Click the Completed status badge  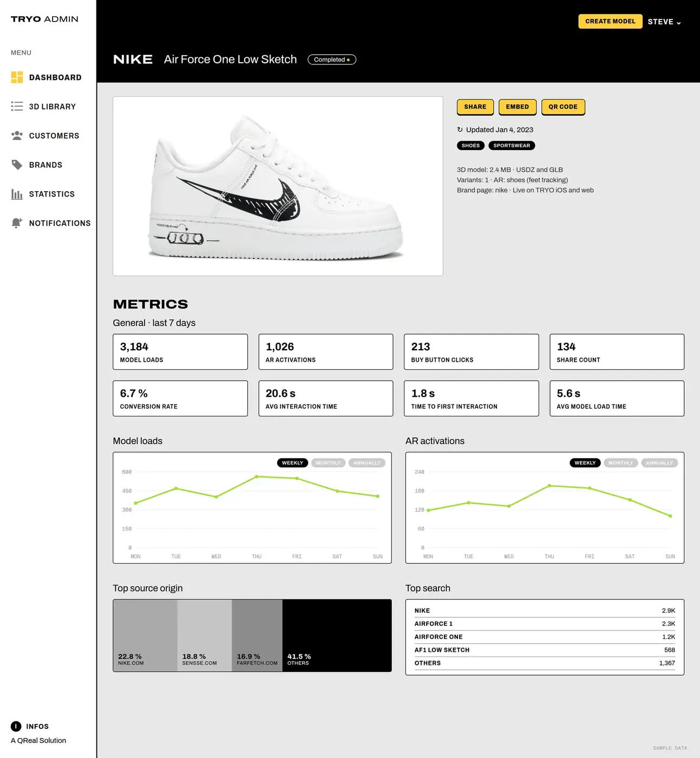pos(332,60)
